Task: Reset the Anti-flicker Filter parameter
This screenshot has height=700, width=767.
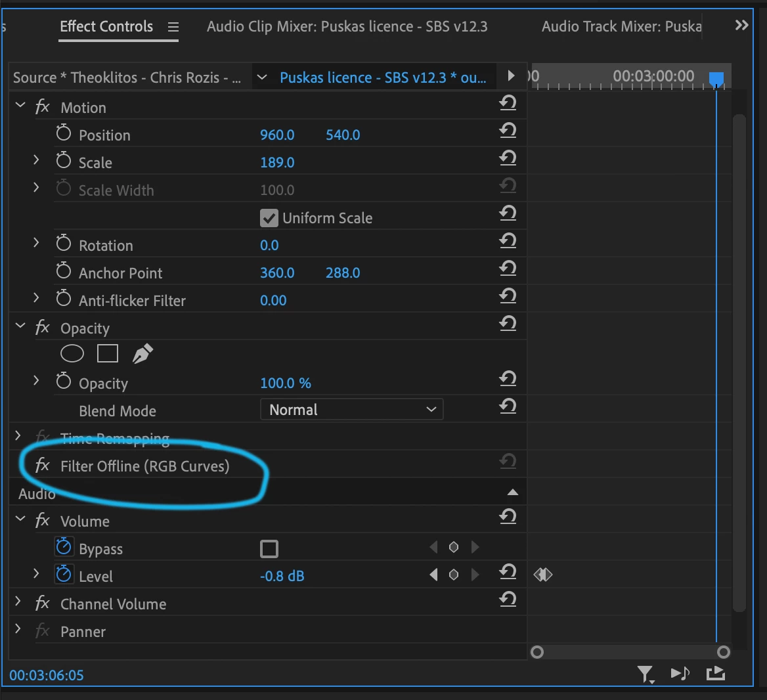Action: 508,295
